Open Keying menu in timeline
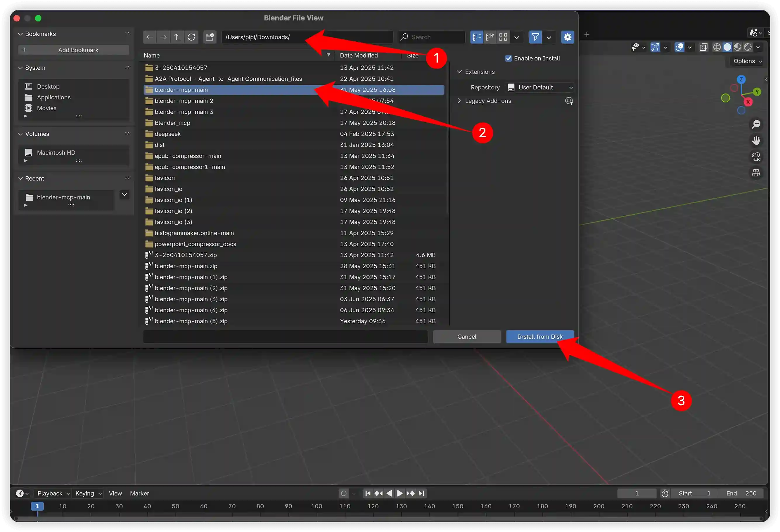Screen dimensions: 780x532 click(x=88, y=493)
